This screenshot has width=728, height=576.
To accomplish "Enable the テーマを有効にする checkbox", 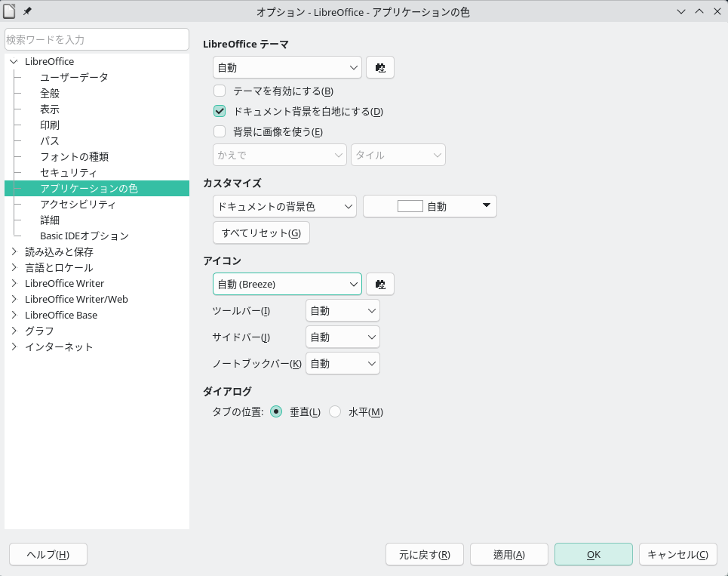I will (x=220, y=91).
